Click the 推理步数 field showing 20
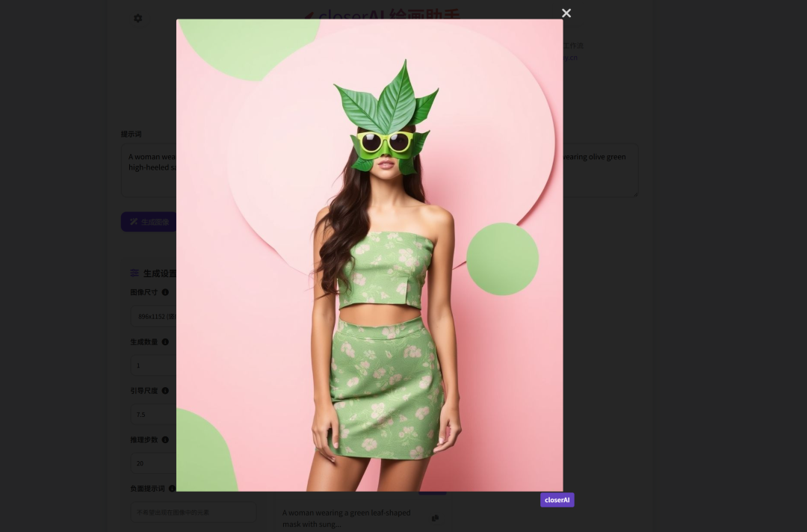This screenshot has height=532, width=807. [153, 463]
